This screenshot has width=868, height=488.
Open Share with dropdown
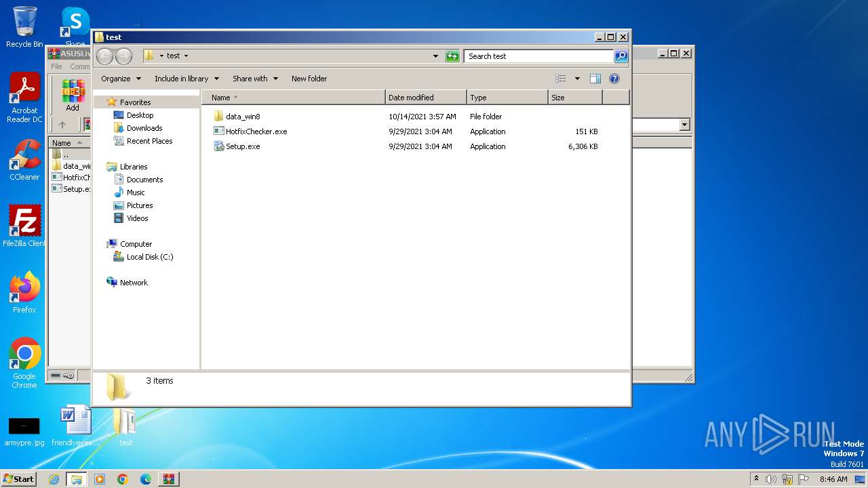click(x=255, y=79)
